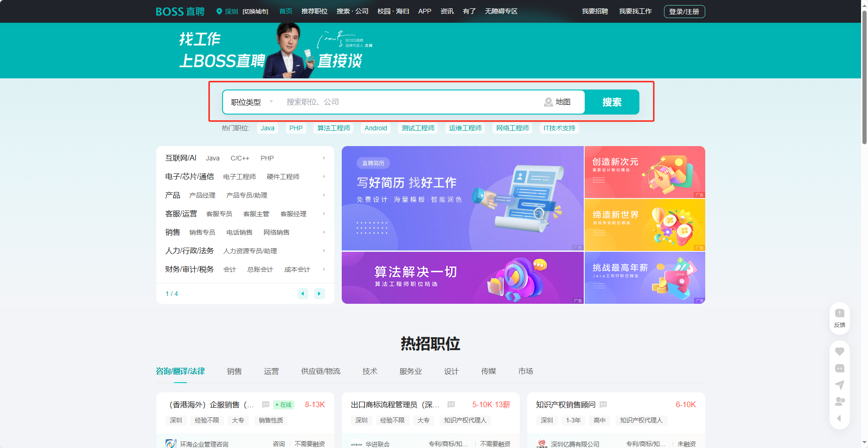This screenshot has height=448, width=868.
Task: Open 无障碍专区 in top navigation
Action: pyautogui.click(x=501, y=11)
